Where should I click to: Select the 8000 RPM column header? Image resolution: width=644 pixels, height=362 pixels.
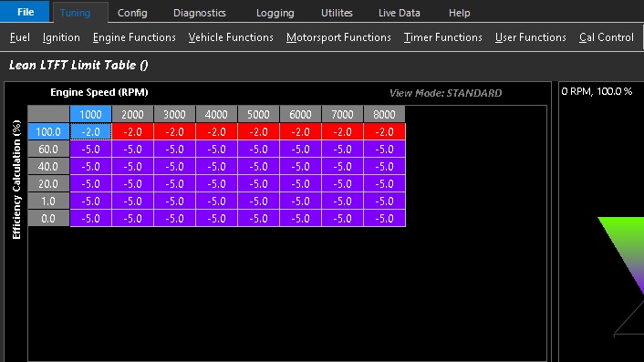[x=384, y=114]
